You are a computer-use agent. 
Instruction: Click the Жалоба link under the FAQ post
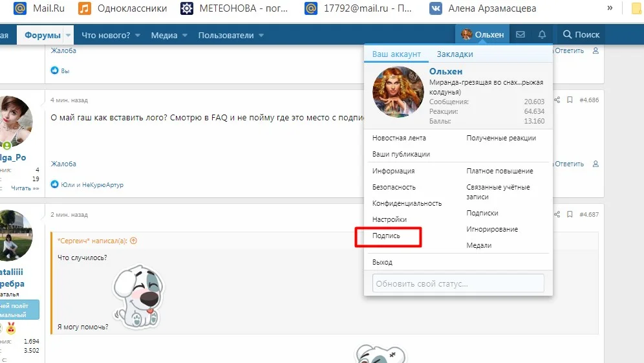click(x=63, y=164)
